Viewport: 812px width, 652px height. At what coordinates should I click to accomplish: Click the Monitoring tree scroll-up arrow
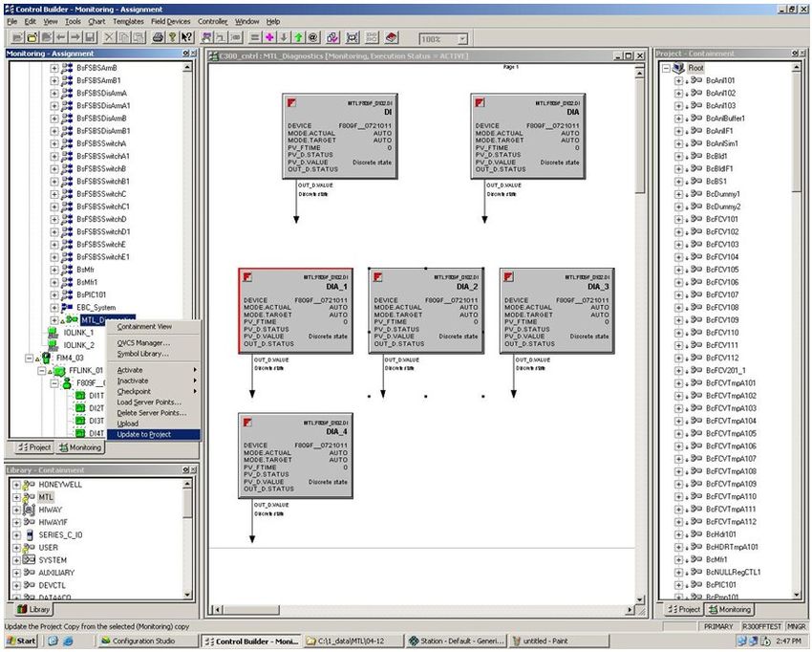pyautogui.click(x=187, y=67)
